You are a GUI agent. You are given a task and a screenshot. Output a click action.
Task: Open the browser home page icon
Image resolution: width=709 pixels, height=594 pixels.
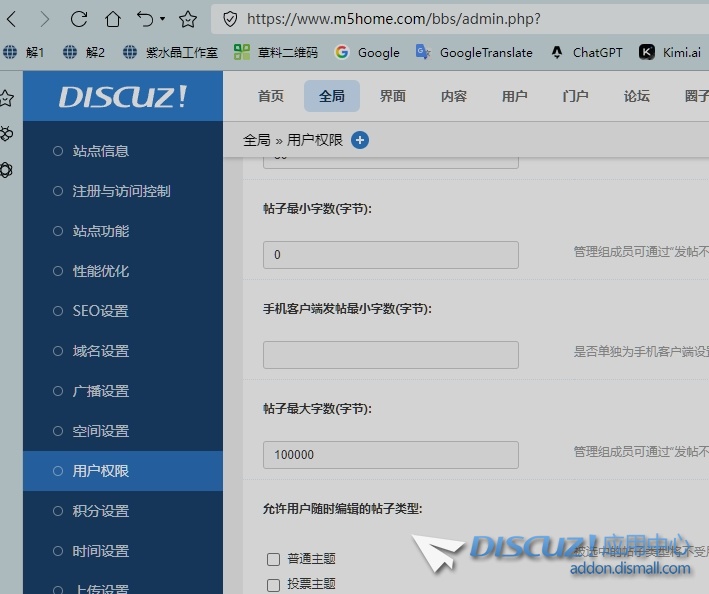coord(113,19)
